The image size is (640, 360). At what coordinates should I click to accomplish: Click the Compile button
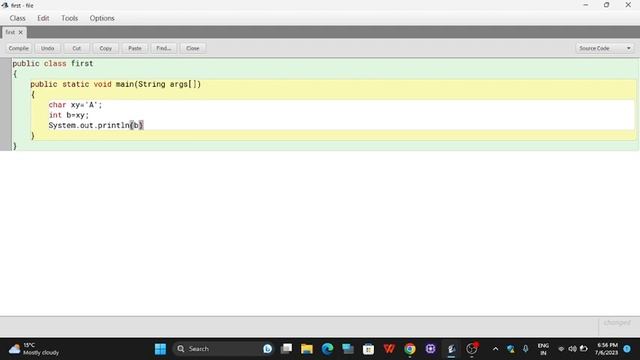tap(18, 48)
